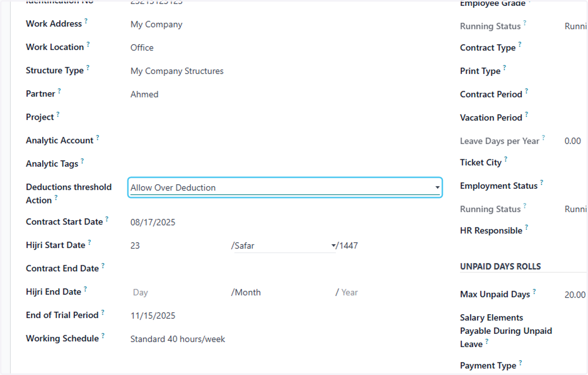
Task: Click the Ticket City label
Action: click(481, 162)
